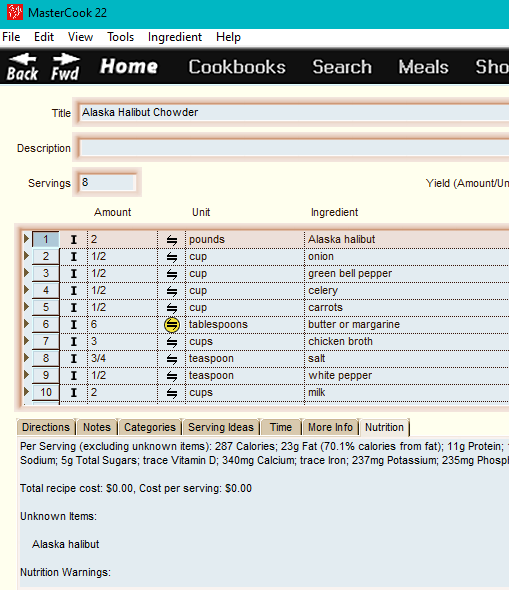Viewport: 509px width, 590px height.
Task: Click the I type icon in the carrots row
Action: [74, 308]
